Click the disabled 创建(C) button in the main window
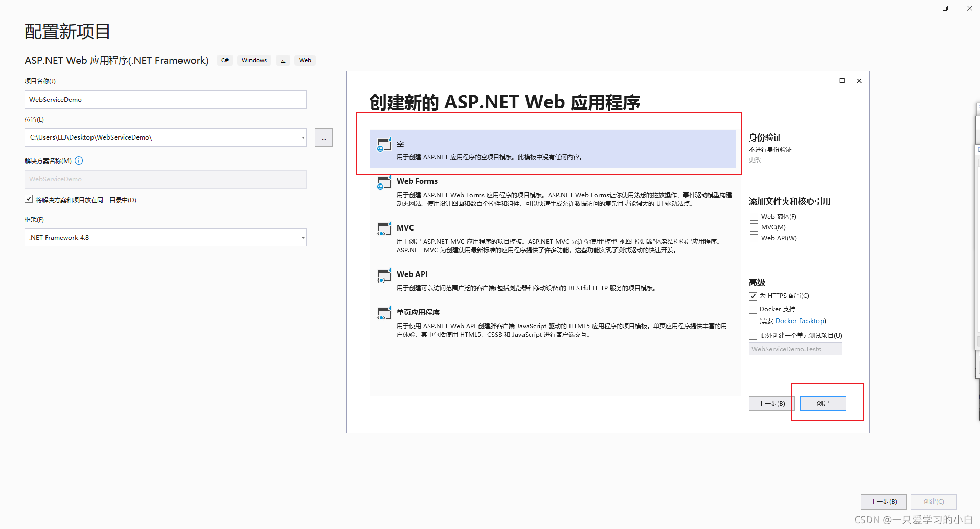980x529 pixels. click(x=933, y=502)
